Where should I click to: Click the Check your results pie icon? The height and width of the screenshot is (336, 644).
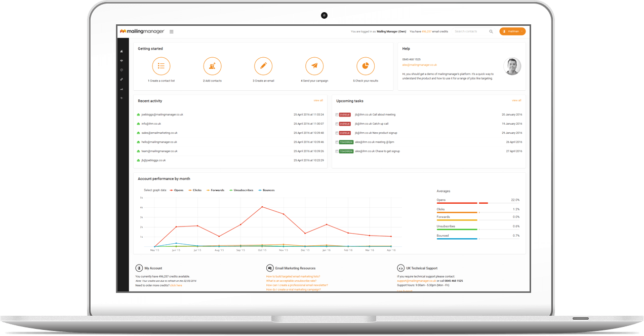[x=366, y=66]
